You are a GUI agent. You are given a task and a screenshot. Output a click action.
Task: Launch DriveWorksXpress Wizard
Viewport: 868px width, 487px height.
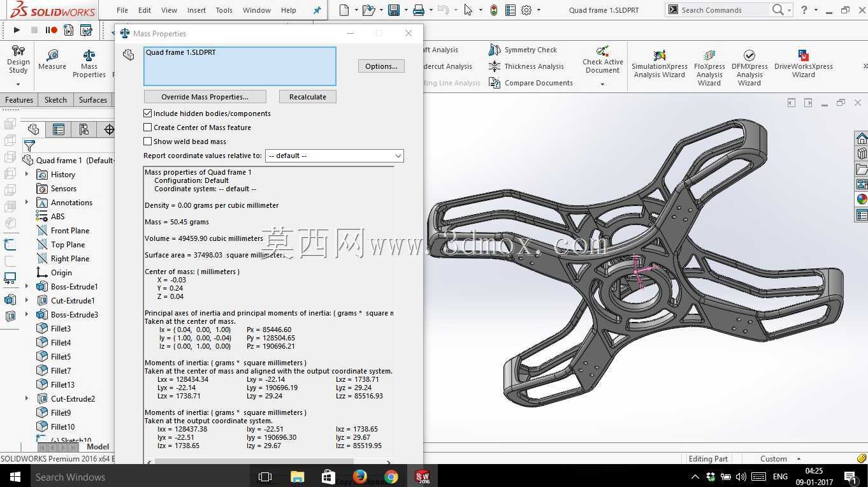click(x=804, y=64)
